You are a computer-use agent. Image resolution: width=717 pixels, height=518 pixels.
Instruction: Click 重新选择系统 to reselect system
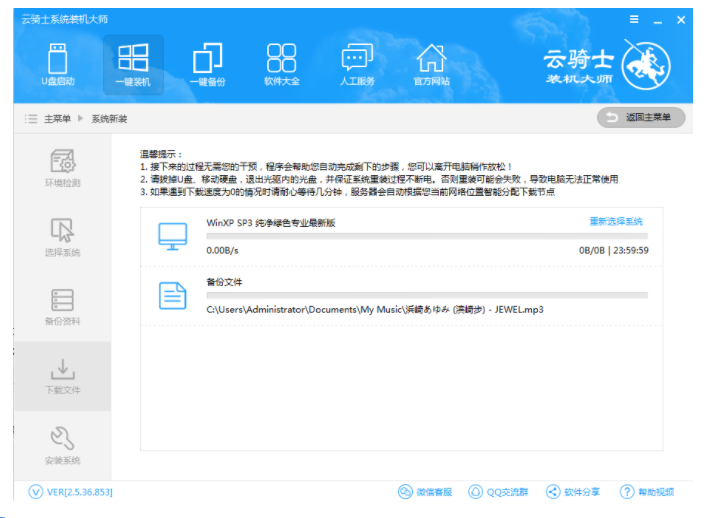pyautogui.click(x=615, y=222)
